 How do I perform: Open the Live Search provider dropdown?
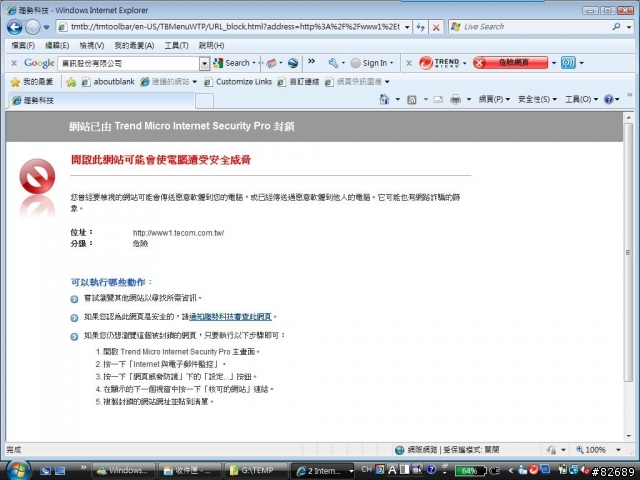629,27
